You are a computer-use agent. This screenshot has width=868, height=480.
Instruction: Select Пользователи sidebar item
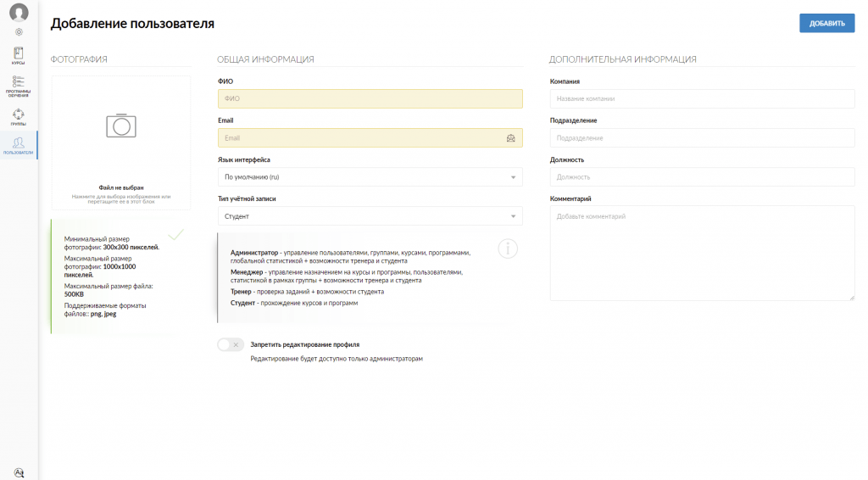tap(19, 146)
